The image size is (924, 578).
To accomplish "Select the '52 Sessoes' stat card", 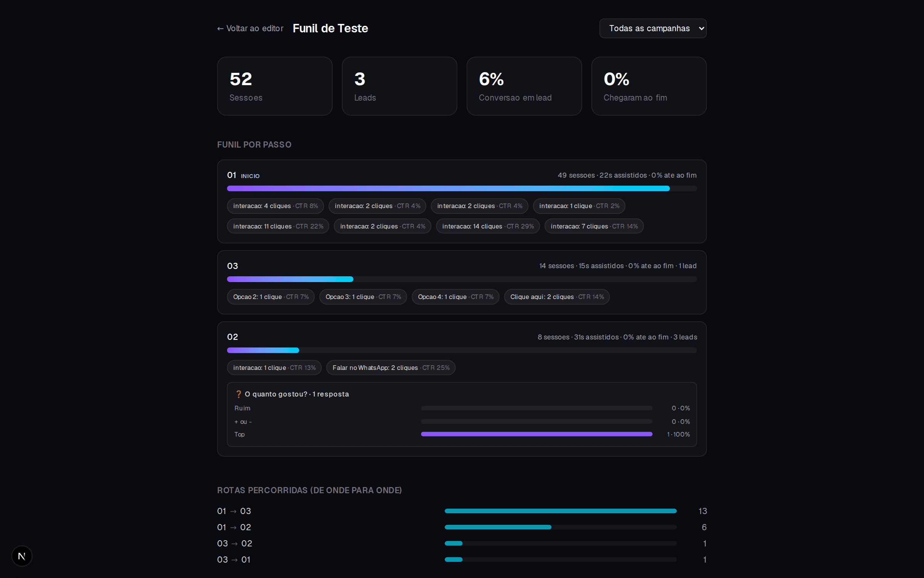I will pos(275,86).
